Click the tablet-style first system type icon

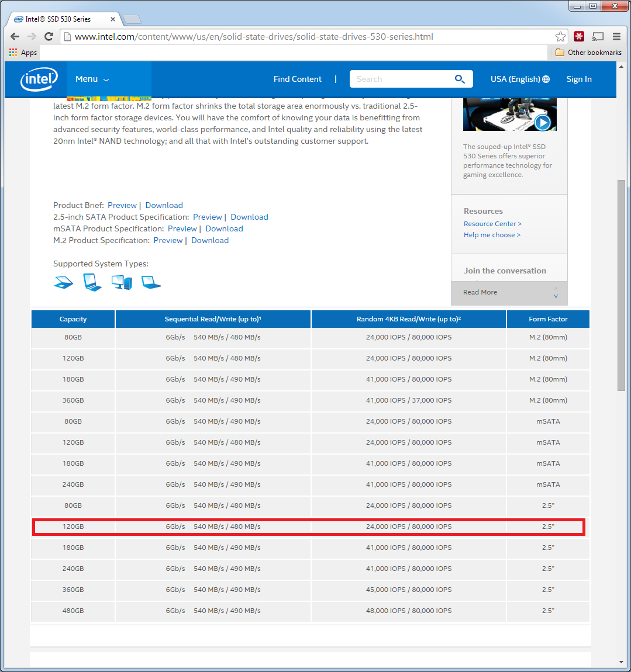(x=64, y=282)
